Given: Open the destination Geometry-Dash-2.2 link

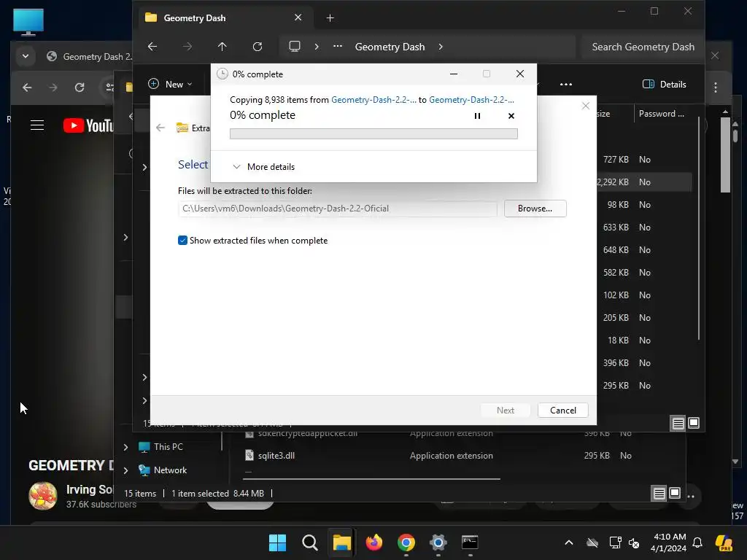Looking at the screenshot, I should 471,99.
